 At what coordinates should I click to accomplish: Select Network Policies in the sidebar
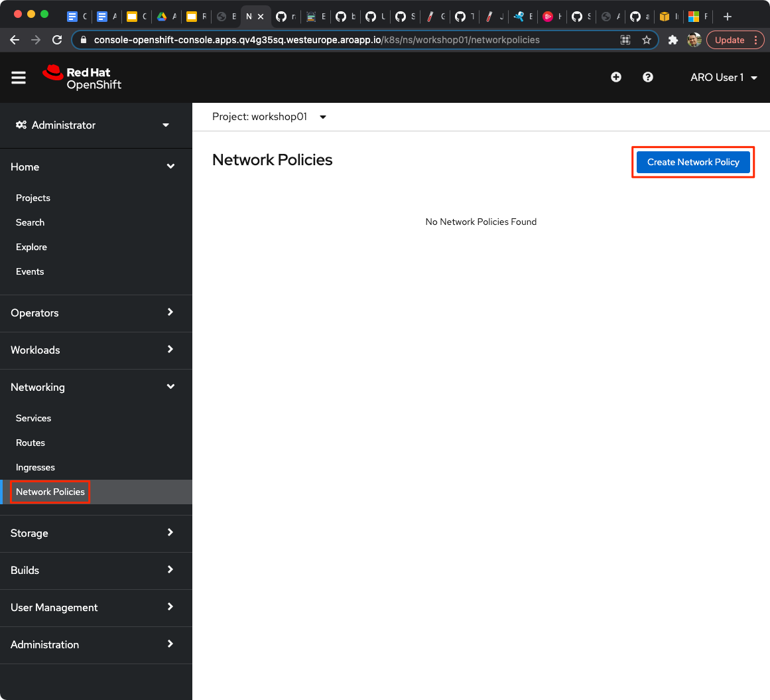pos(50,492)
